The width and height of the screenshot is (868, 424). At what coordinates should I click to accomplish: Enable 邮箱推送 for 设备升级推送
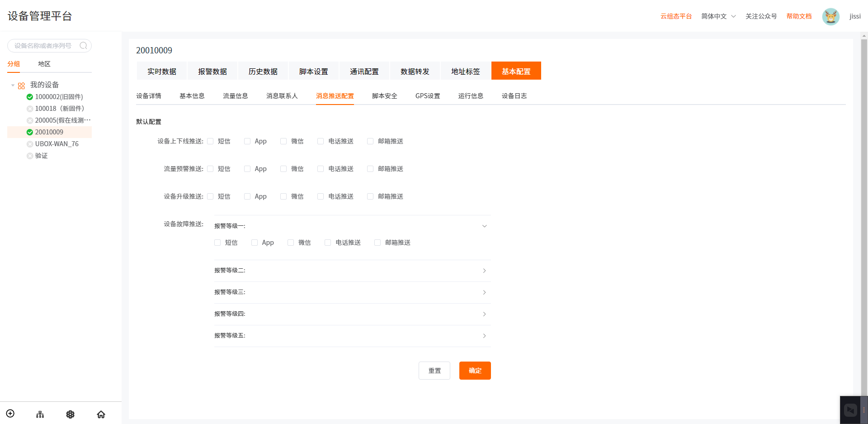tap(370, 196)
